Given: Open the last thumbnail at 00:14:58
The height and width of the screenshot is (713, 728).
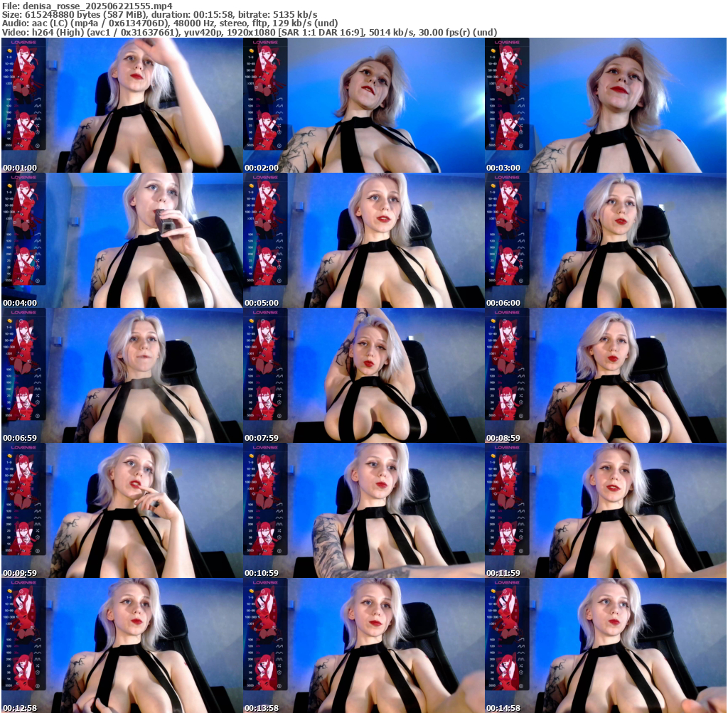Looking at the screenshot, I should click(605, 645).
